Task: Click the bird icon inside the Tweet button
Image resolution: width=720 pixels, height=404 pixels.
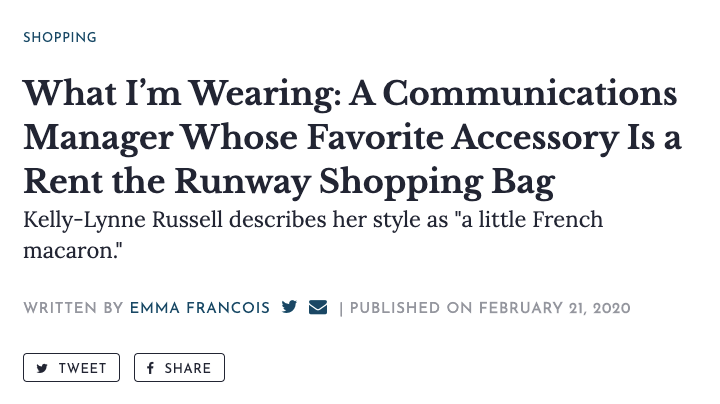Action: click(x=42, y=368)
